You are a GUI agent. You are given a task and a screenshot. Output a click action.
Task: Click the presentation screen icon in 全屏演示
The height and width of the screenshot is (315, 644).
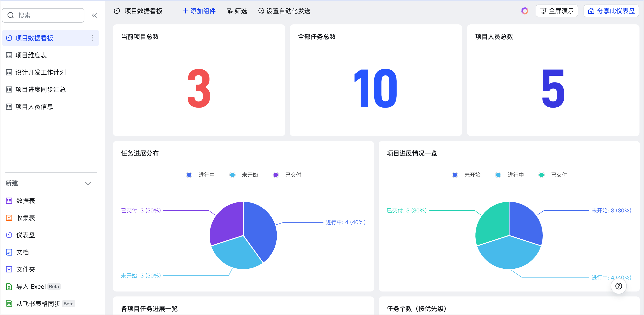click(x=543, y=11)
